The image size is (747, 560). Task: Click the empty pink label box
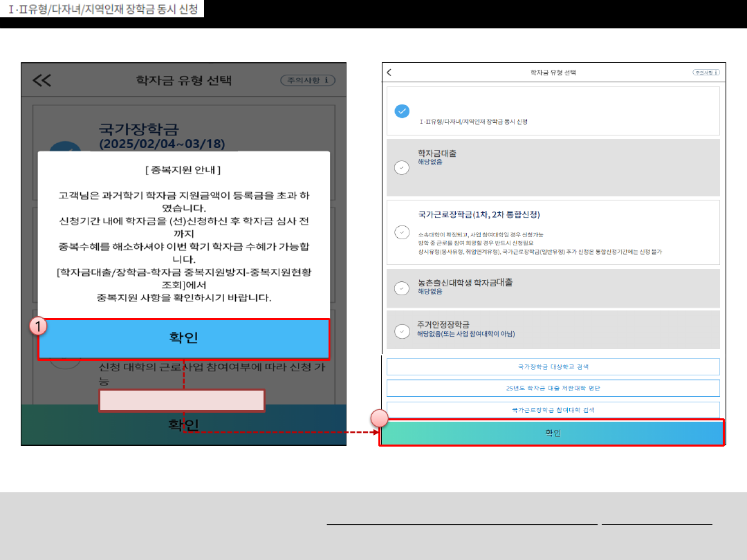[182, 400]
